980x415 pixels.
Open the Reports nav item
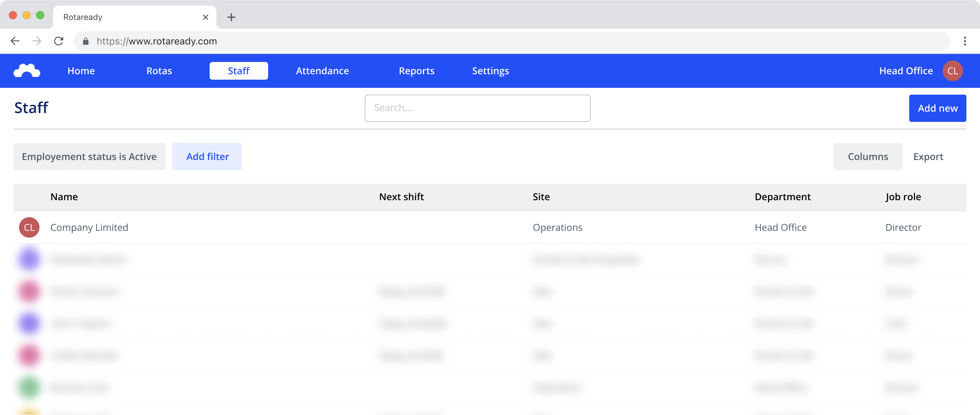pos(416,71)
